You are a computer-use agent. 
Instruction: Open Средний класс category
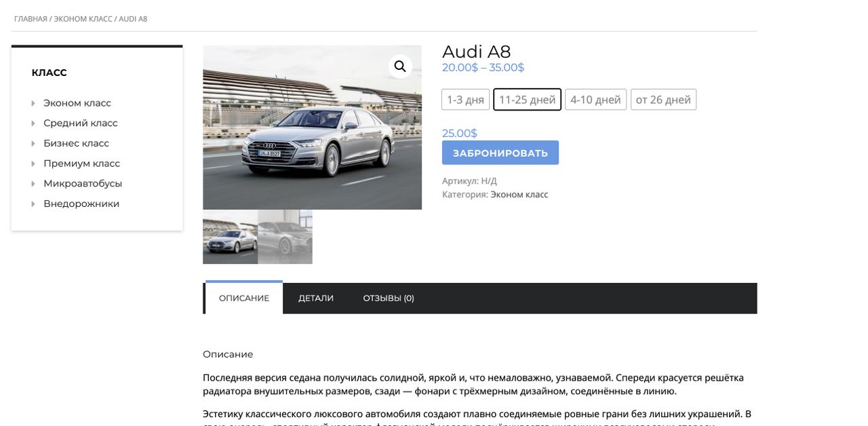click(x=81, y=123)
